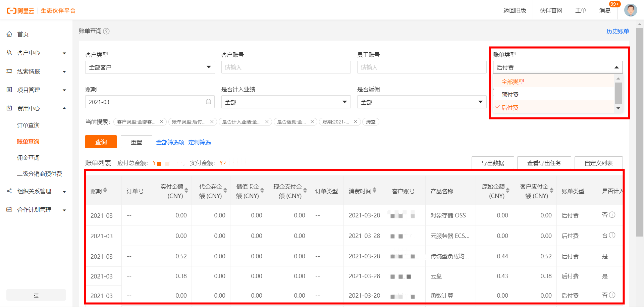Sort by 客户应付金额 column arrows

551,190
